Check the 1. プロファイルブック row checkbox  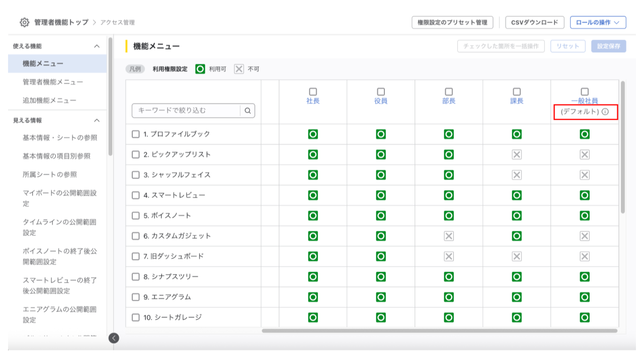pos(135,134)
